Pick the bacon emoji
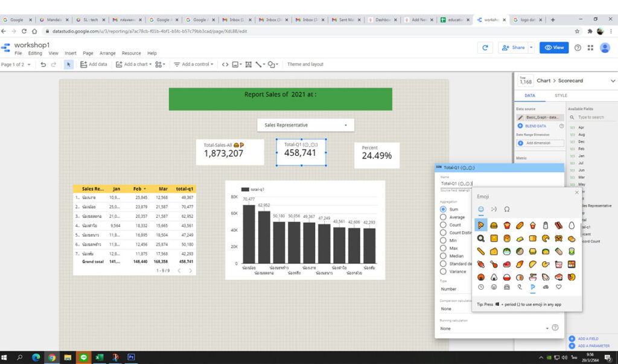Screen dimensions: 618x364 (558, 226)
